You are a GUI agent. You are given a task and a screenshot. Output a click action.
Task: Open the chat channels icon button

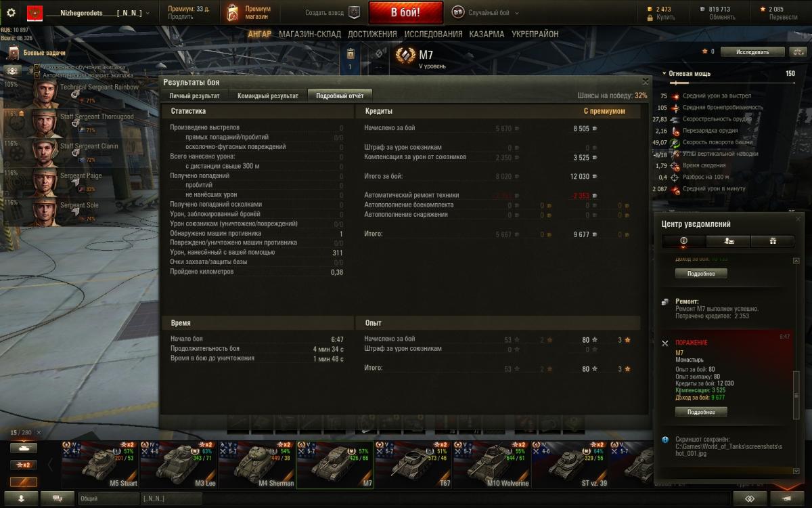[x=58, y=498]
